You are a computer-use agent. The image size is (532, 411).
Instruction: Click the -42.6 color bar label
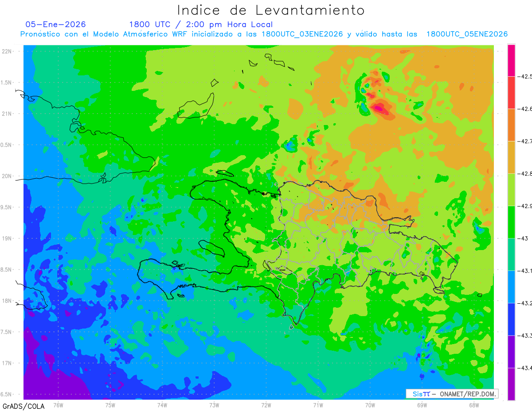pos(525,109)
